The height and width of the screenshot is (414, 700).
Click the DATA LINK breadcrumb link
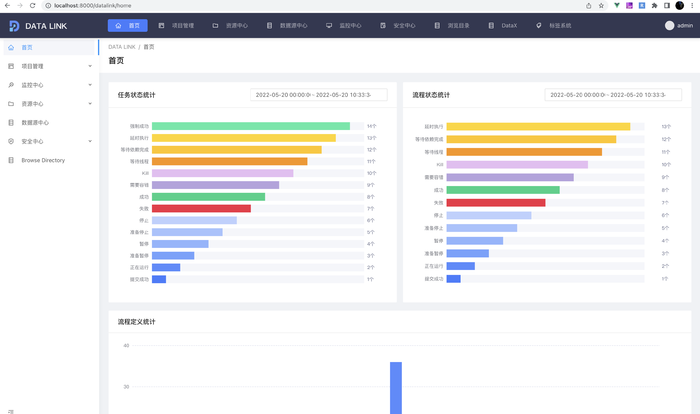121,47
